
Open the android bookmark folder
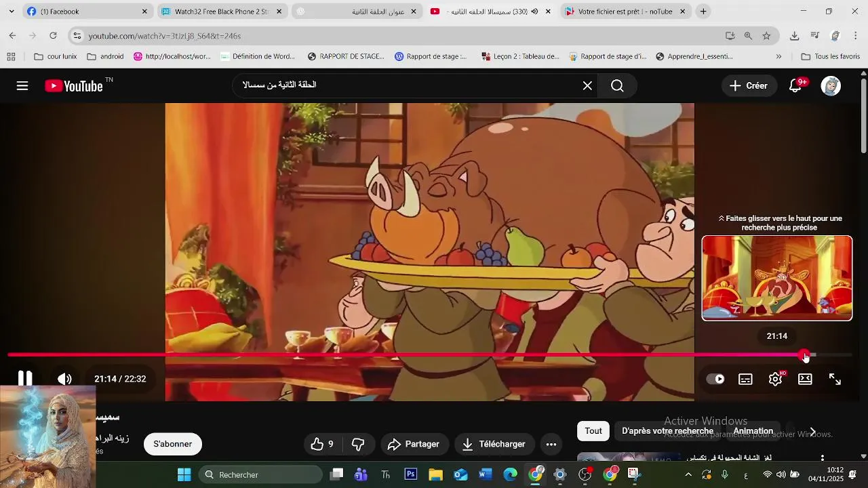[106, 56]
